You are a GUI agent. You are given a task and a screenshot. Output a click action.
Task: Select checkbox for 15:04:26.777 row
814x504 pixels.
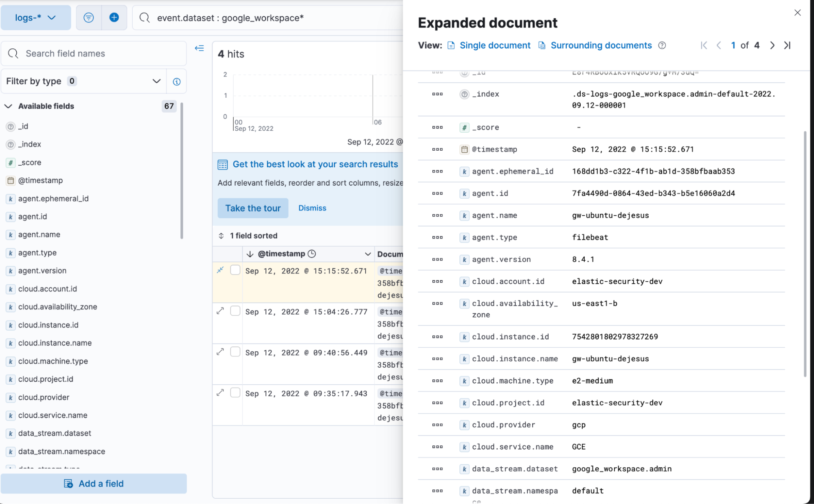point(235,311)
